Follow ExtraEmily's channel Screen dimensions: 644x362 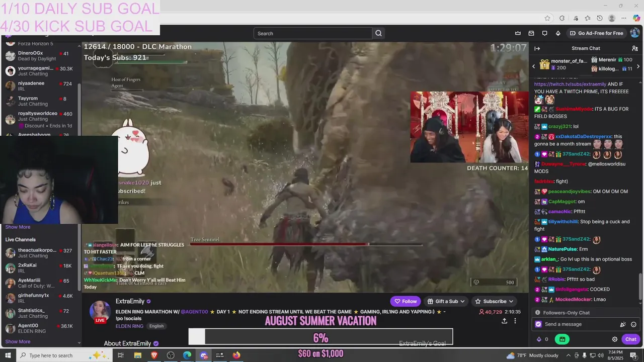pos(406,301)
